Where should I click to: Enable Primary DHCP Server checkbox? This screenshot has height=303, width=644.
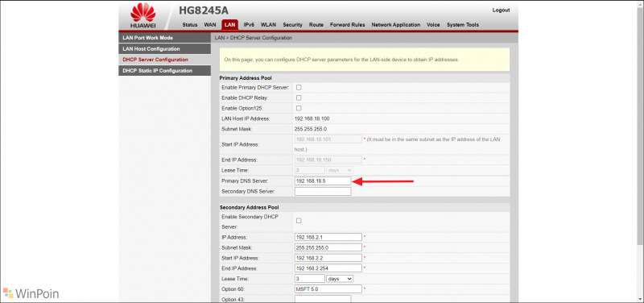coord(299,88)
